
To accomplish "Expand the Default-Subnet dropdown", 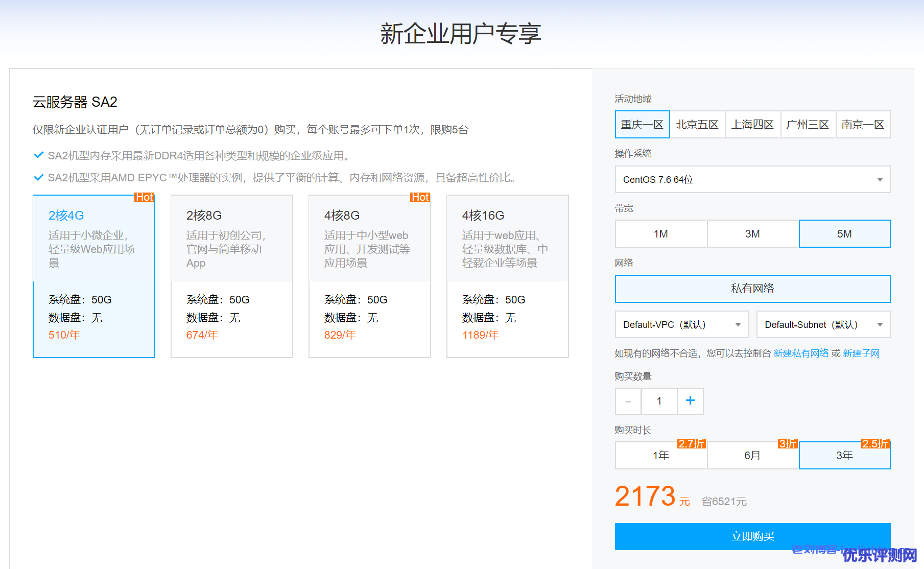I will point(823,325).
